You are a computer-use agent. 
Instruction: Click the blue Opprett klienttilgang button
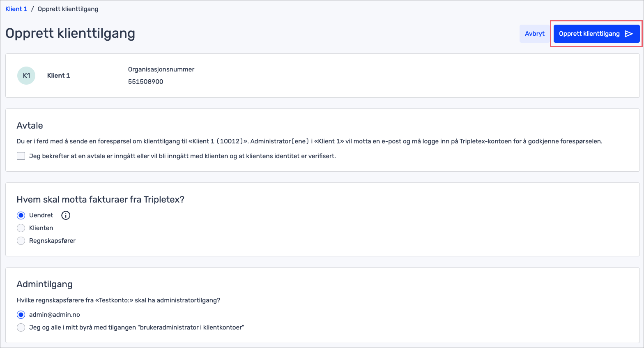(589, 34)
